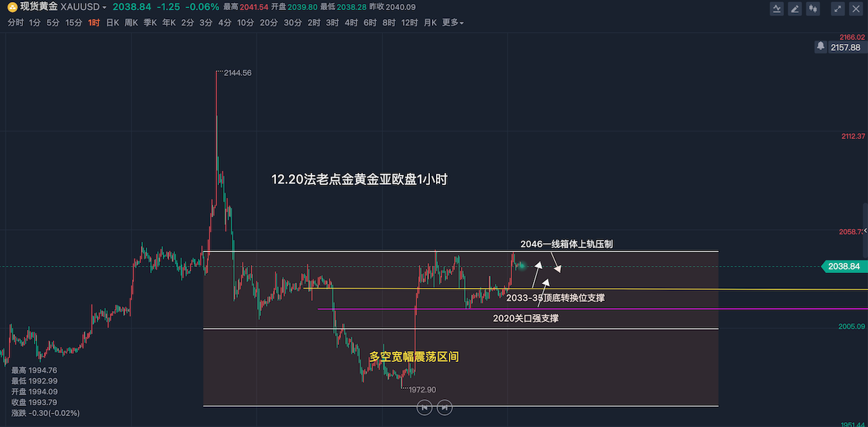Jump forward with right playback arrow
The image size is (868, 427).
(x=444, y=407)
